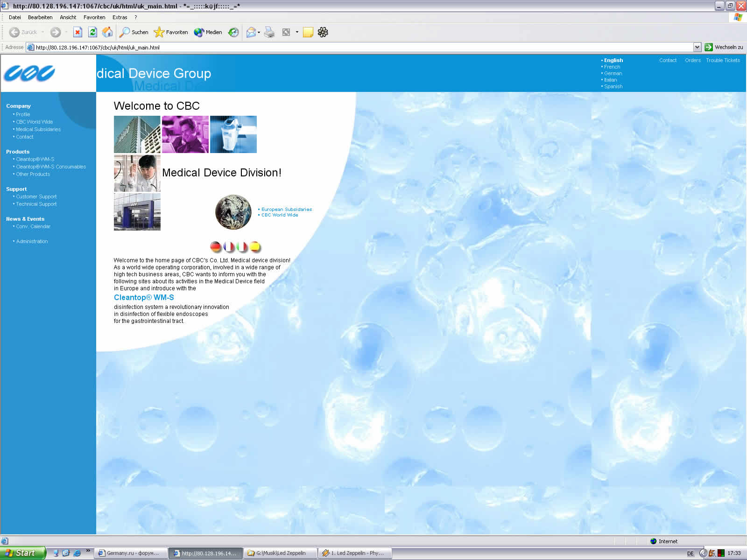This screenshot has width=747, height=560.
Task: Open the Orders link in header
Action: coord(693,60)
